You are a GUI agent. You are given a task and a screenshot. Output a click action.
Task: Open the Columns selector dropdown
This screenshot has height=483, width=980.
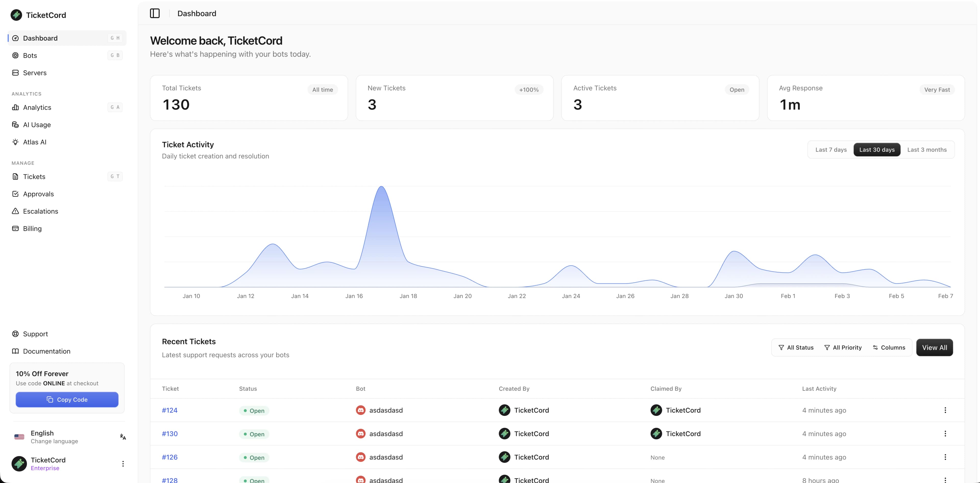(x=889, y=348)
